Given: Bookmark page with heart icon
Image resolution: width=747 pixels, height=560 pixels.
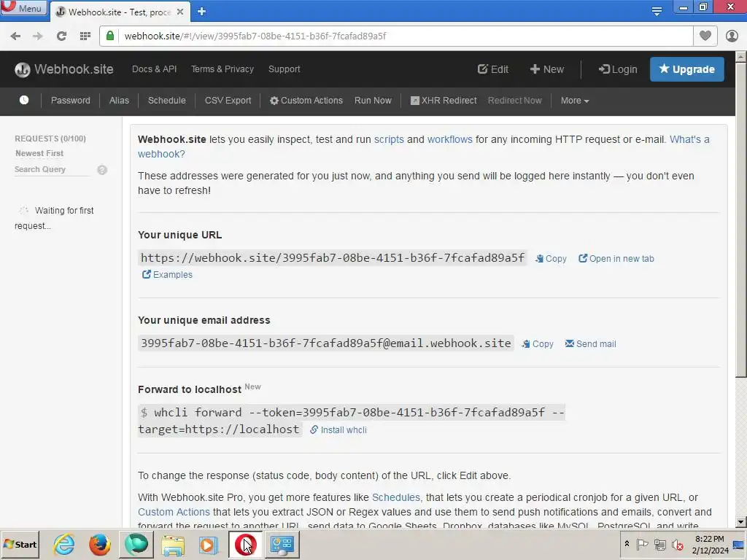Looking at the screenshot, I should tap(705, 36).
